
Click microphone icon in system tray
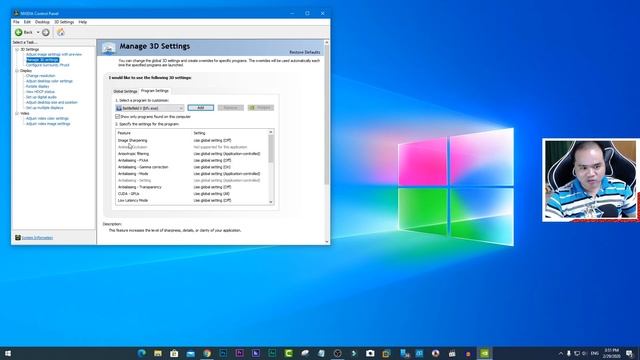pyautogui.click(x=569, y=353)
